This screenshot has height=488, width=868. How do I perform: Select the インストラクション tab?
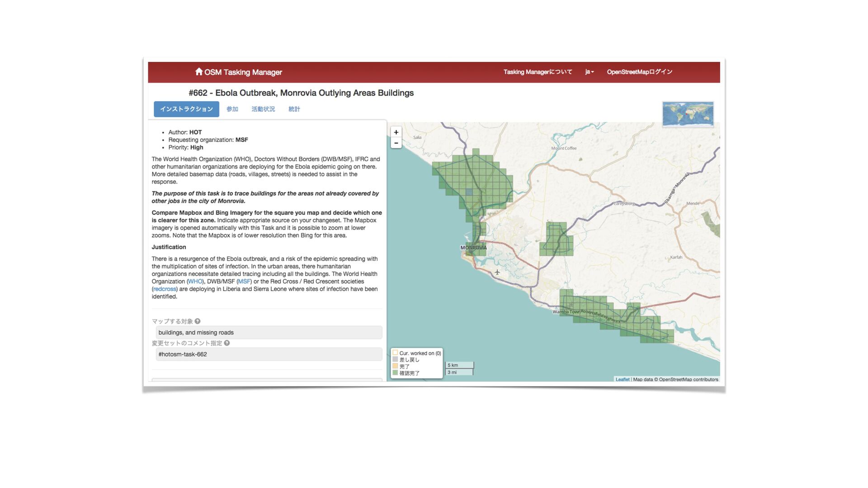click(186, 109)
